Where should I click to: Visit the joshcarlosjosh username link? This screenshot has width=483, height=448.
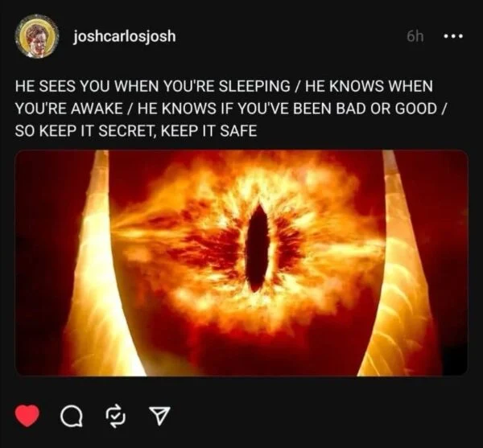125,37
